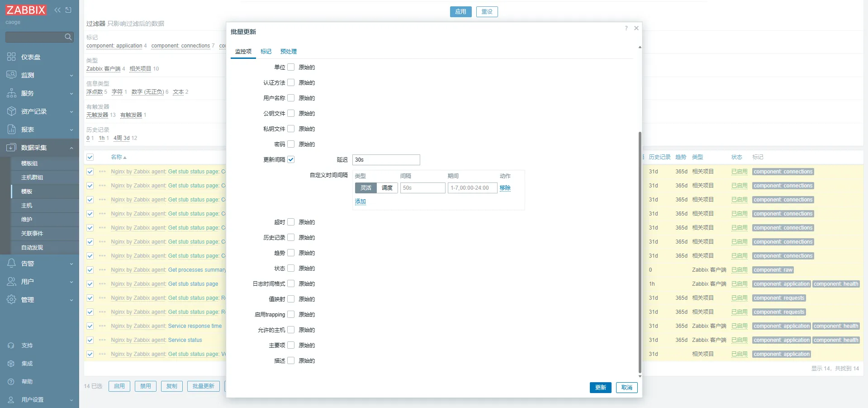Click the 用户设置 user settings icon

[11, 400]
